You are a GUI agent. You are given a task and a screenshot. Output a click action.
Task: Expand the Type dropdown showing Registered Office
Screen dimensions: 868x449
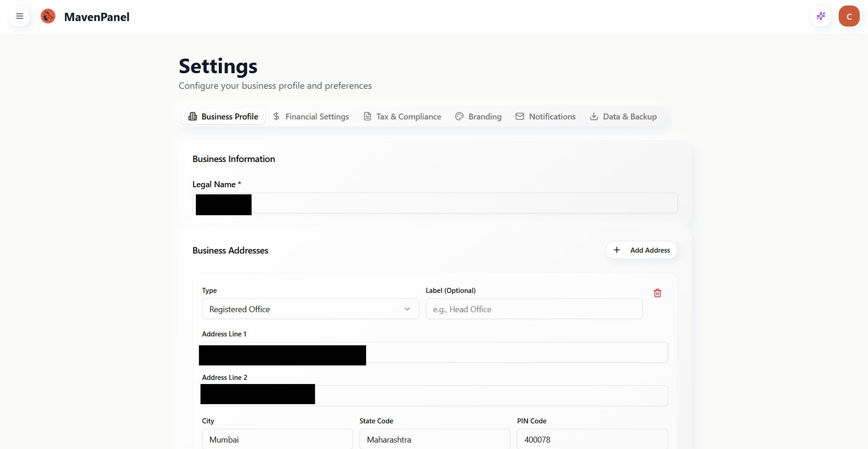310,309
